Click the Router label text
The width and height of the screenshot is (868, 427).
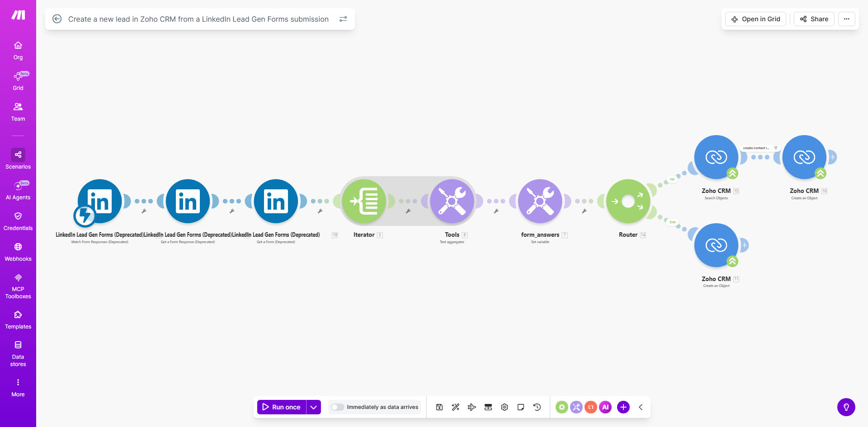(628, 235)
